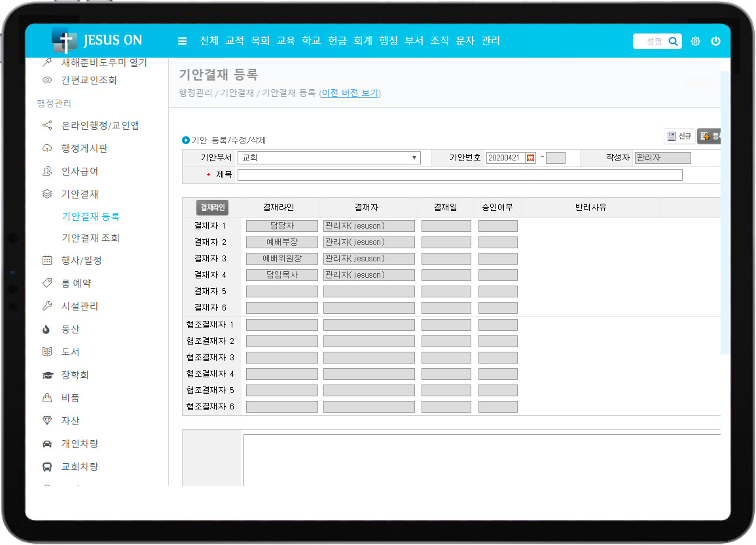Click the search magnifier icon
The width and height of the screenshot is (756, 545).
pos(673,41)
